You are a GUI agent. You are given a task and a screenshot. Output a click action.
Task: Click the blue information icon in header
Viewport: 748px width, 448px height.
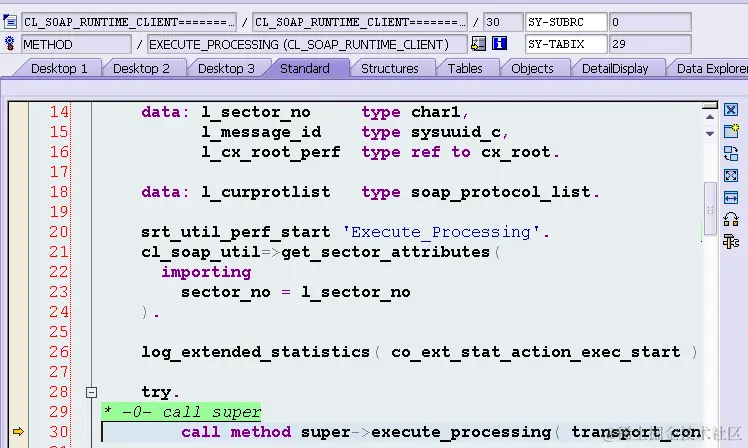(x=499, y=43)
